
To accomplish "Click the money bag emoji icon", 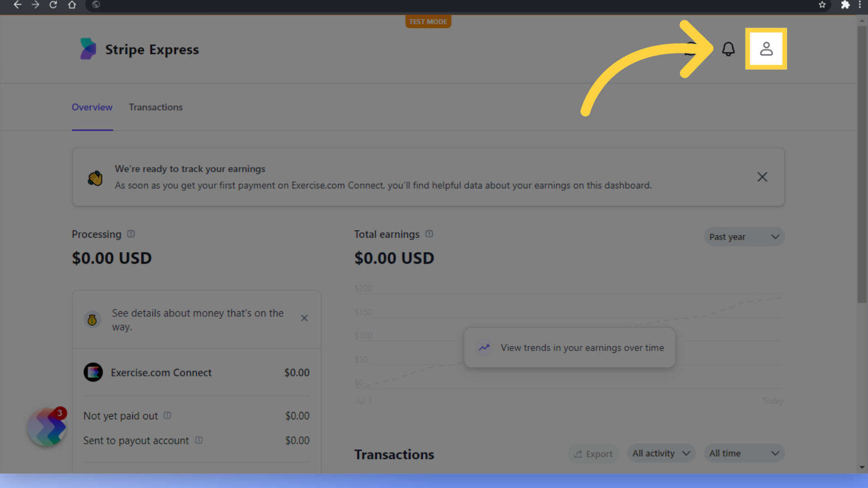I will coord(93,319).
